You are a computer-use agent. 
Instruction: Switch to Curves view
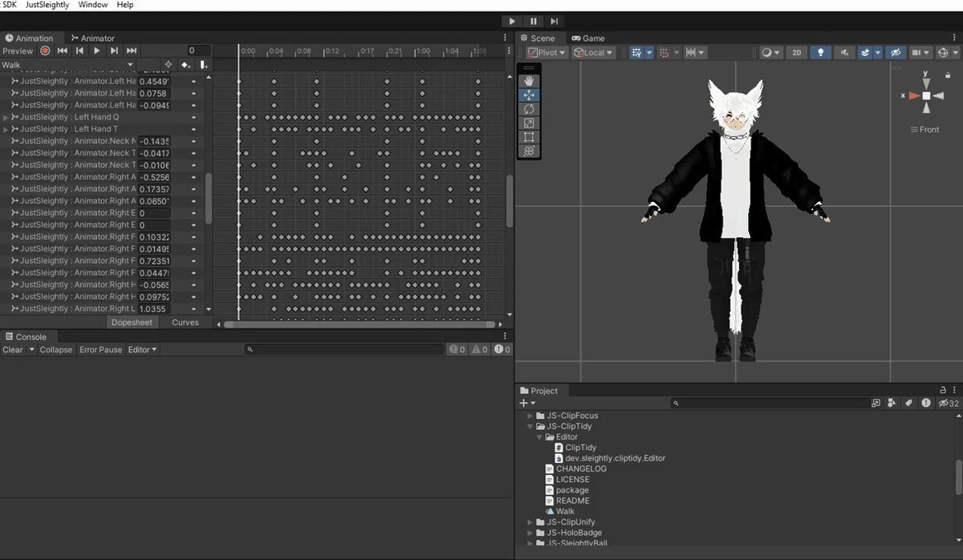pos(185,323)
